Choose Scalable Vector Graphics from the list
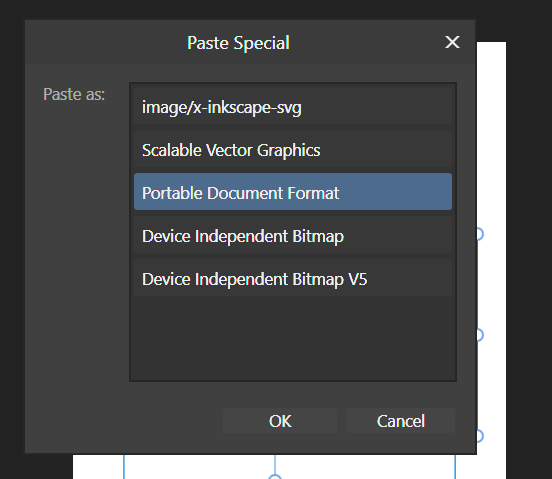 293,149
